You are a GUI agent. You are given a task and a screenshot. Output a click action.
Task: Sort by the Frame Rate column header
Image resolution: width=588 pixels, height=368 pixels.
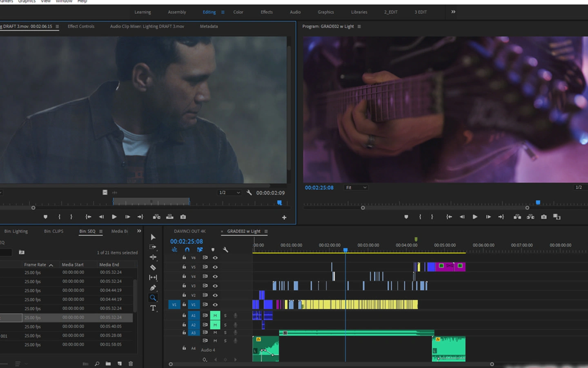(x=36, y=265)
